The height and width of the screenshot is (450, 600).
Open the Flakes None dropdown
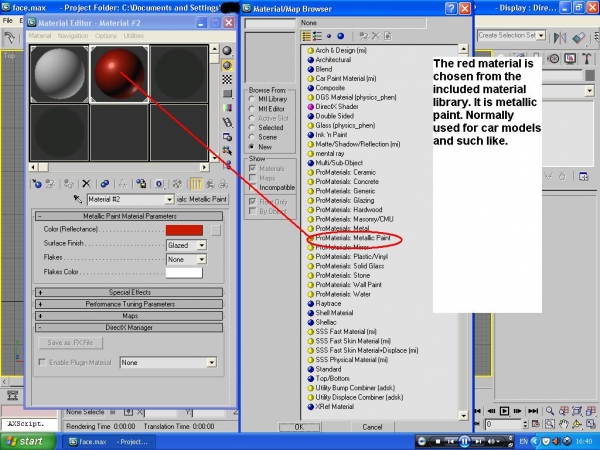coord(202,259)
